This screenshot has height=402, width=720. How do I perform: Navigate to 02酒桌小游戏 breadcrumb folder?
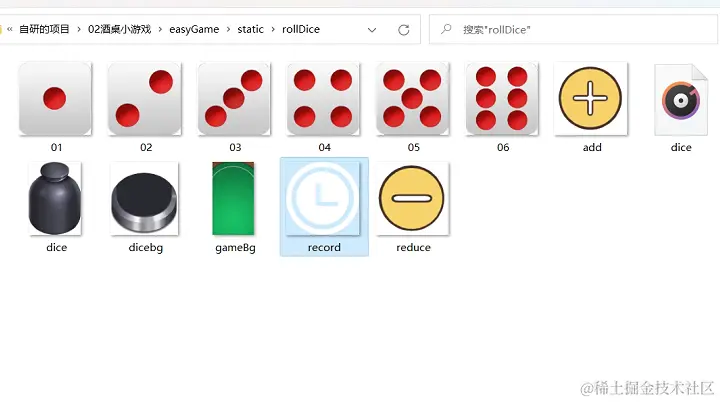click(119, 29)
